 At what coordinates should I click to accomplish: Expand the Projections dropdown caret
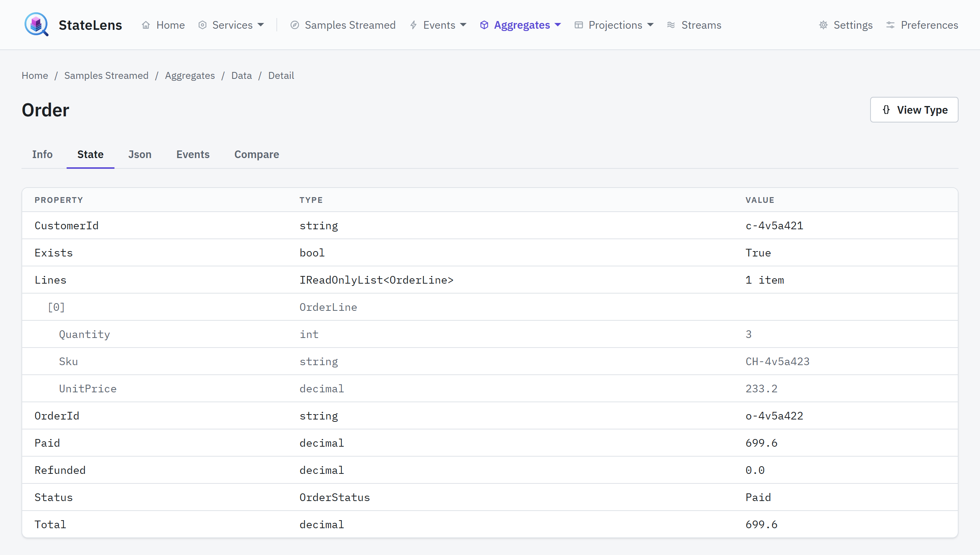(650, 25)
